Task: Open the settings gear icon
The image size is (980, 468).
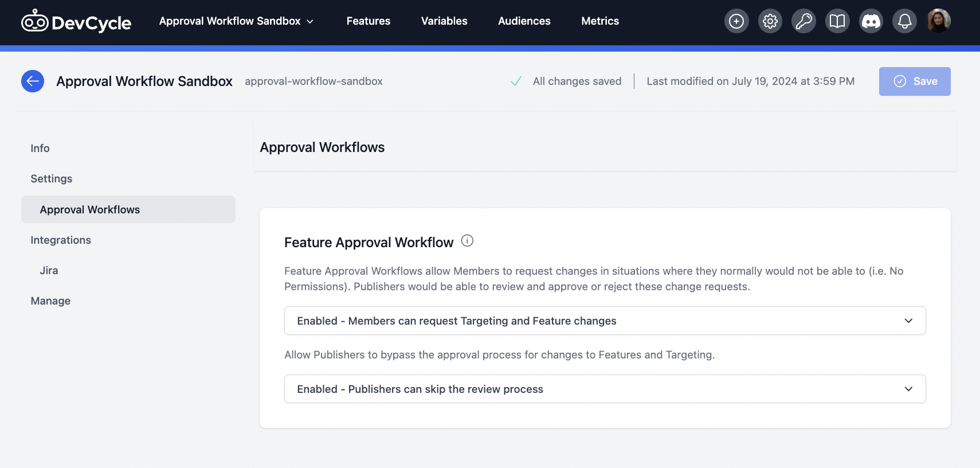Action: [x=770, y=21]
